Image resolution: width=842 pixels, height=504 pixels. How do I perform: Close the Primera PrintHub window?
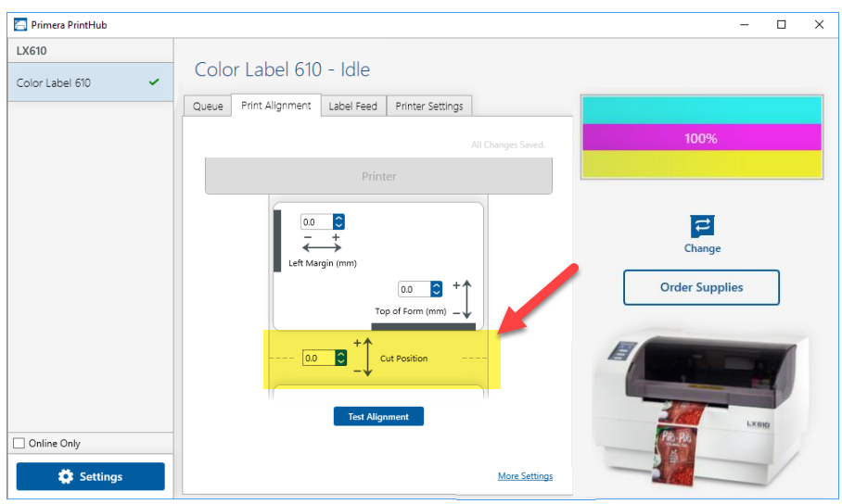(819, 25)
